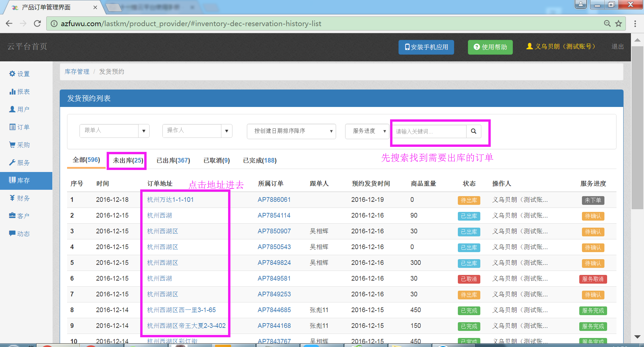Open 按创建日期排序降序 sort dropdown

point(291,131)
